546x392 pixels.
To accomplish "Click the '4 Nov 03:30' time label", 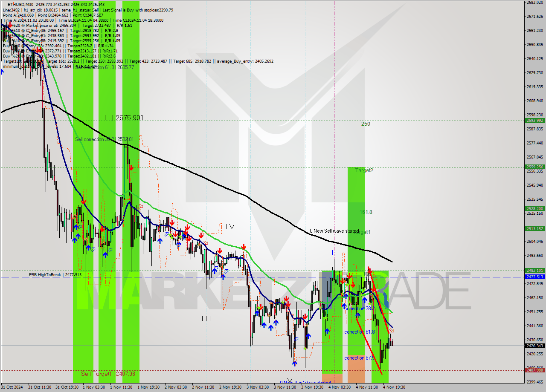I will pos(339,387).
